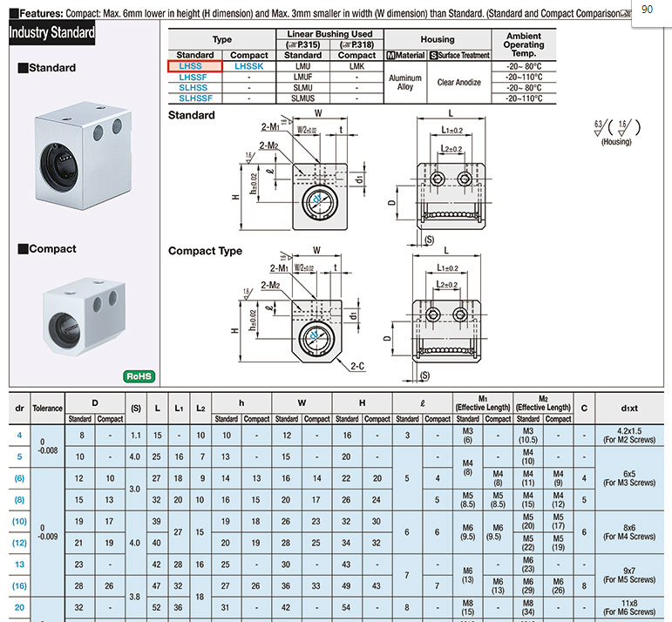Click the M1 Effective Length column header

[x=483, y=403]
